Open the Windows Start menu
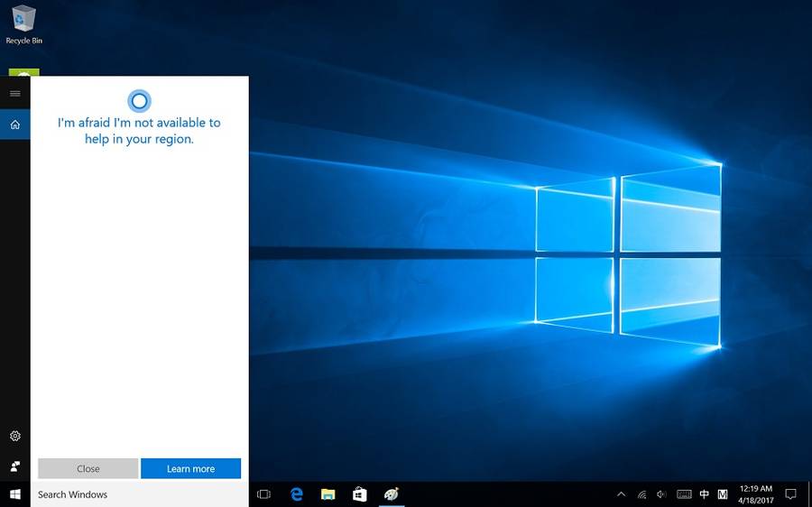Viewport: 812px width, 507px height. point(14,494)
